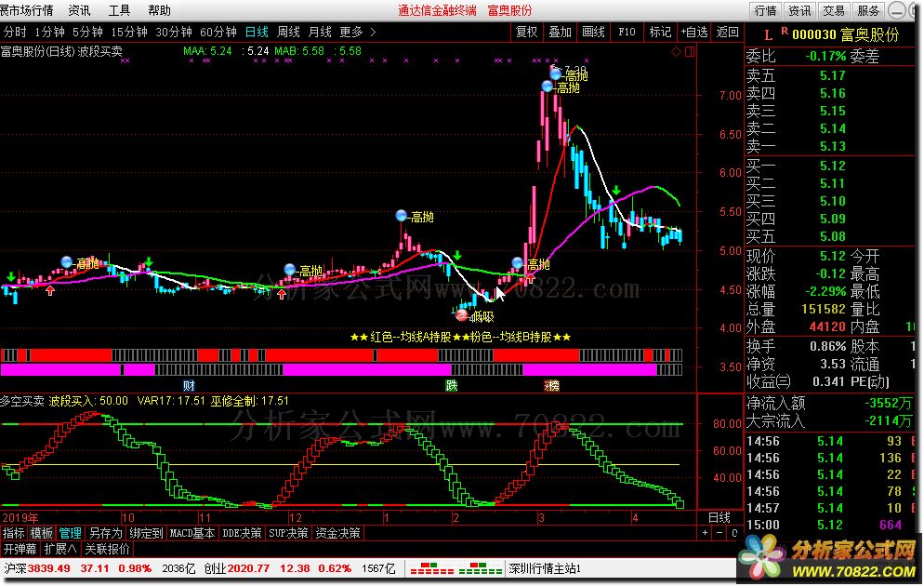This screenshot has height=586, width=924.
Task: Click the round minimize button in the title bar
Action: coord(897,10)
